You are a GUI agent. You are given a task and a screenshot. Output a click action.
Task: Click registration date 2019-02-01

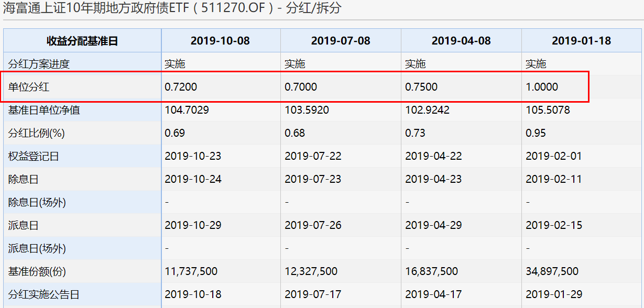click(x=554, y=156)
